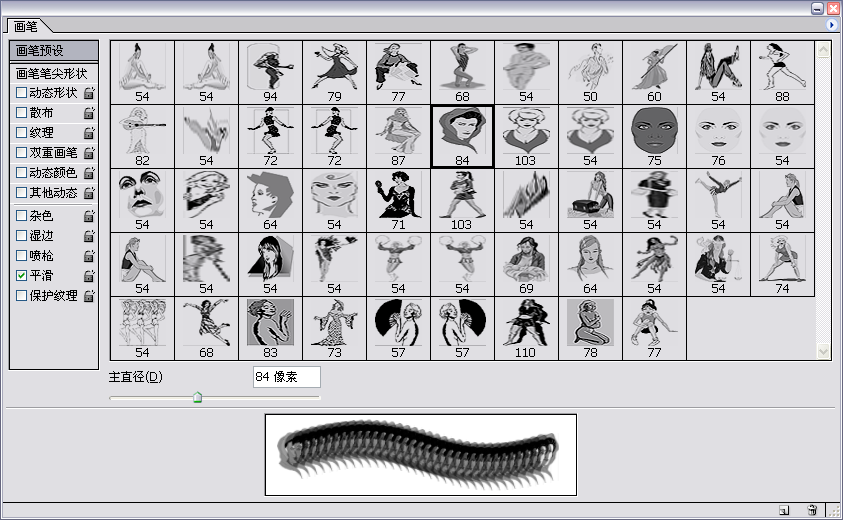Open the brush panel flyout menu arrow
Screen dimensions: 843x520
[x=831, y=25]
